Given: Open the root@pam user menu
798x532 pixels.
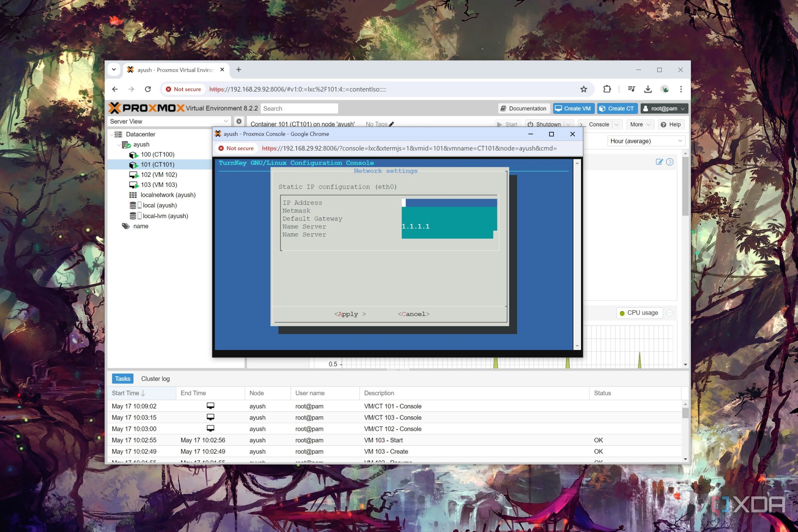Looking at the screenshot, I should point(664,109).
